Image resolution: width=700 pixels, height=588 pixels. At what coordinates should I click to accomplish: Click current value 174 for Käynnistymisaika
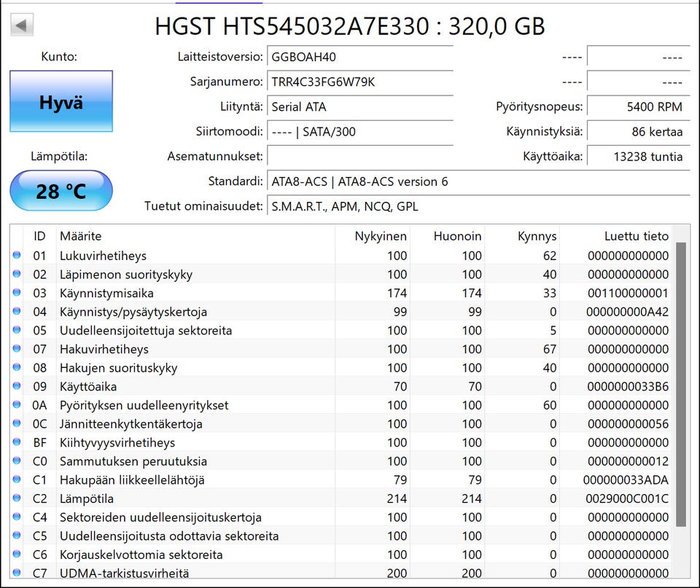pyautogui.click(x=397, y=293)
